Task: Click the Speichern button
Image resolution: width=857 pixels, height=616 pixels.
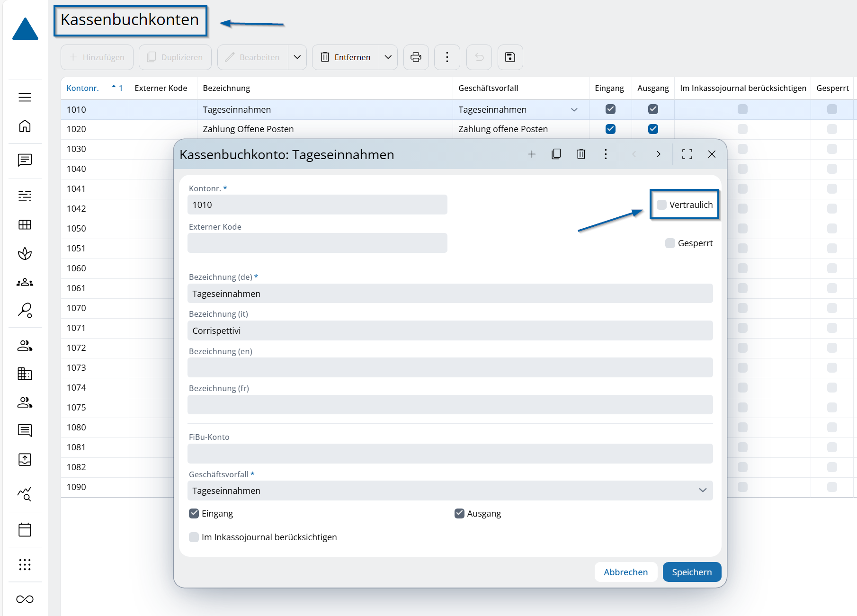Action: tap(692, 572)
